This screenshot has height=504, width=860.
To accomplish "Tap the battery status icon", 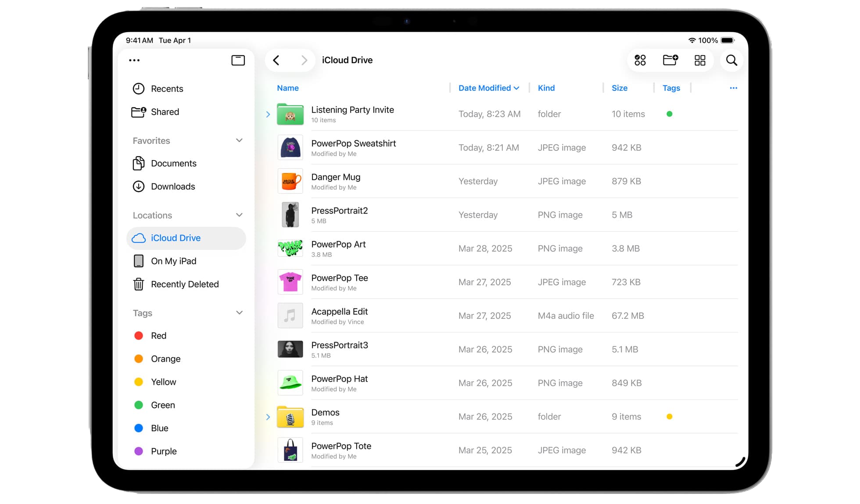I will tap(727, 40).
